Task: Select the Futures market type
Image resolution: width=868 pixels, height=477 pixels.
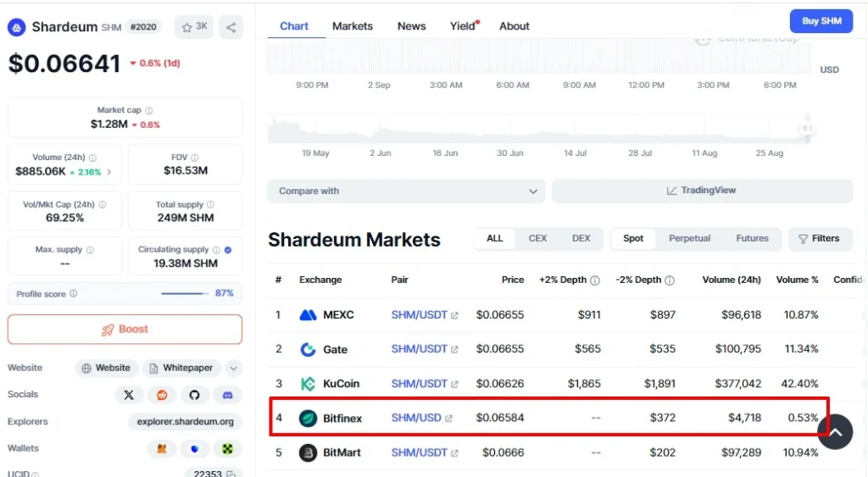Action: pos(753,239)
